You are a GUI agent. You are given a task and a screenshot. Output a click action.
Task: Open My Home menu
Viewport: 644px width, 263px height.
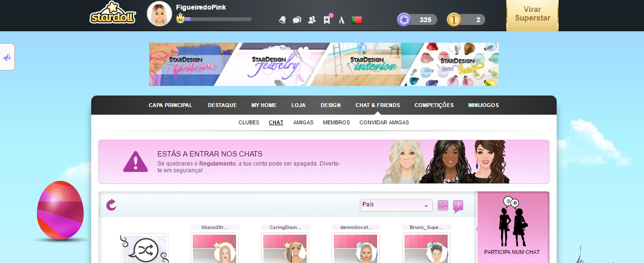pyautogui.click(x=264, y=105)
